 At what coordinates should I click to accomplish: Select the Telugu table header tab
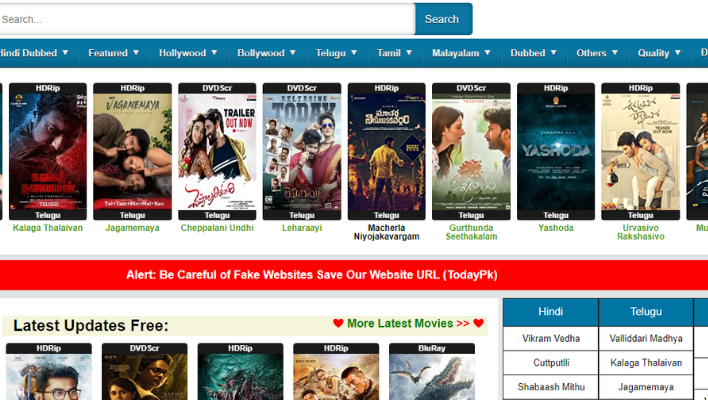[x=646, y=312]
